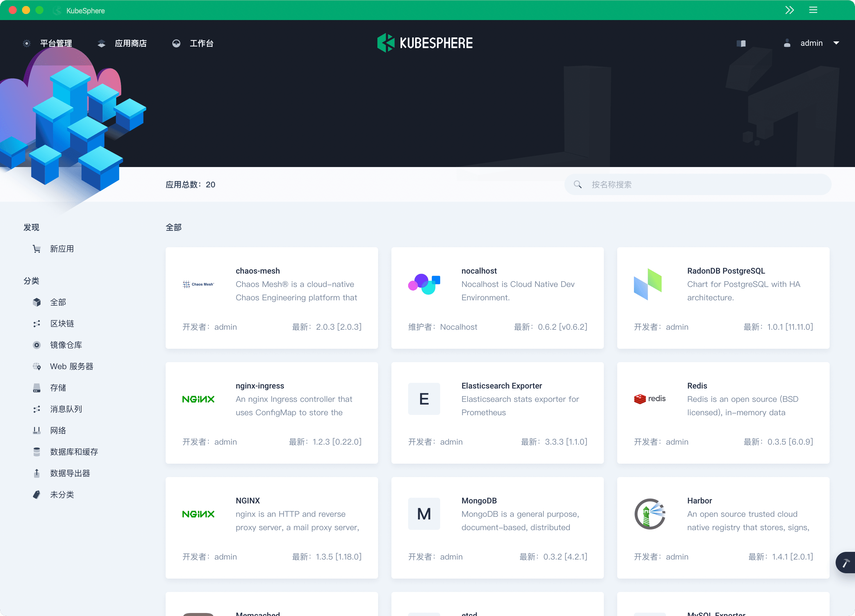Open the chaos-mesh application card
The width and height of the screenshot is (855, 616).
(272, 299)
